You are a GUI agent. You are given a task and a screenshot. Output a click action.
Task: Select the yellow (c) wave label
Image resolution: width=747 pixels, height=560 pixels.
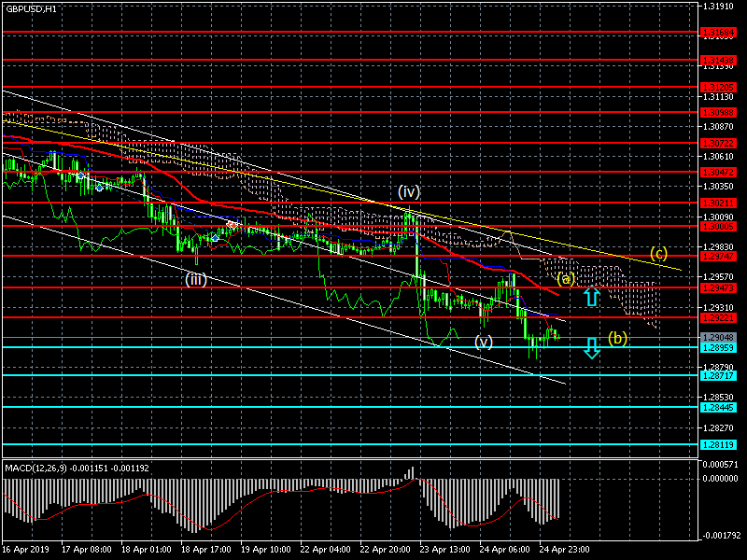point(658,253)
